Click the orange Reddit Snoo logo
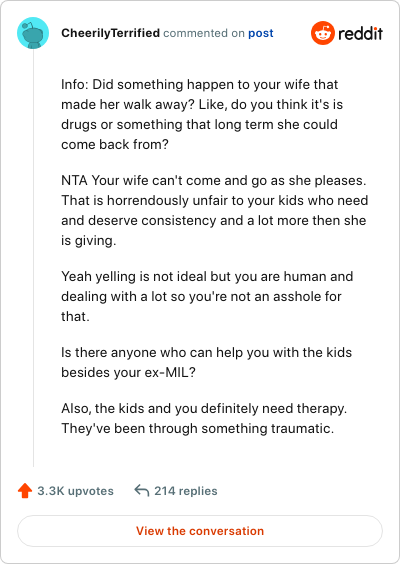 [323, 33]
